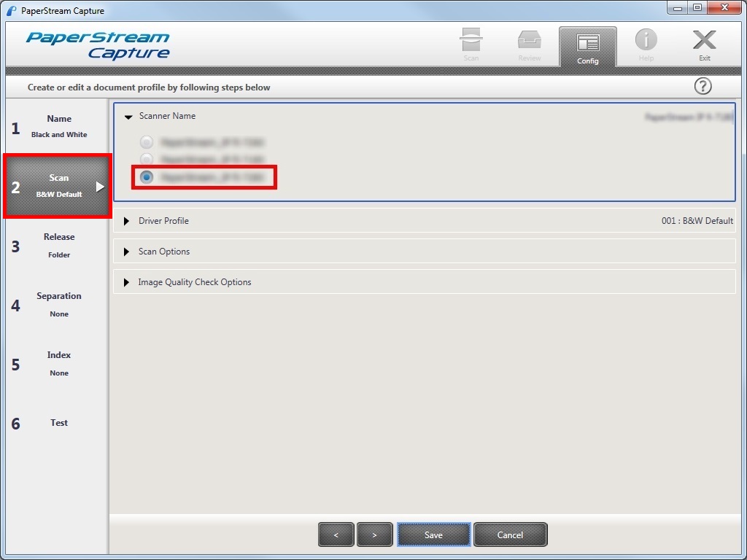The height and width of the screenshot is (560, 747).
Task: Go to step 3 Release
Action: 57,246
